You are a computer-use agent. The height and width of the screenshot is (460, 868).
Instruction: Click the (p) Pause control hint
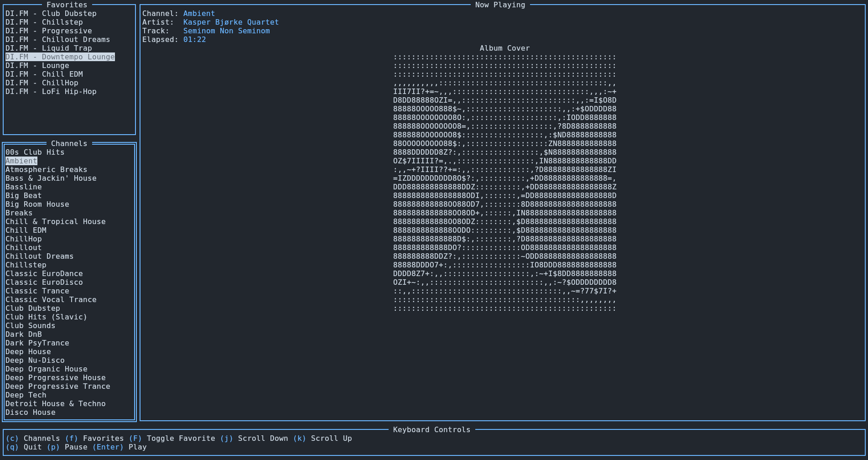point(67,447)
